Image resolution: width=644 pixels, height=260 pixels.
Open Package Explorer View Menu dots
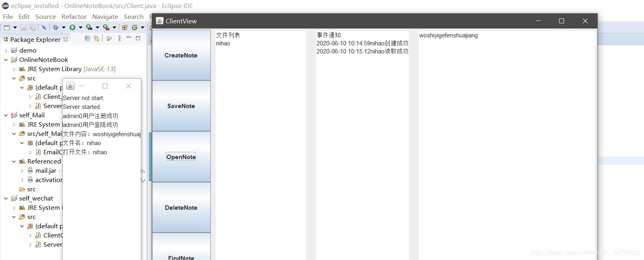pos(119,38)
